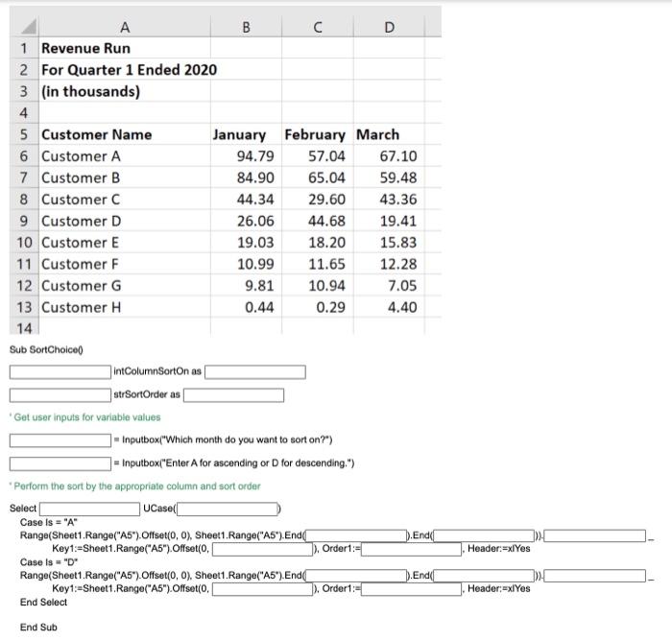This screenshot has height=640, width=672.
Task: Click March value 12.28
Action: (x=389, y=264)
